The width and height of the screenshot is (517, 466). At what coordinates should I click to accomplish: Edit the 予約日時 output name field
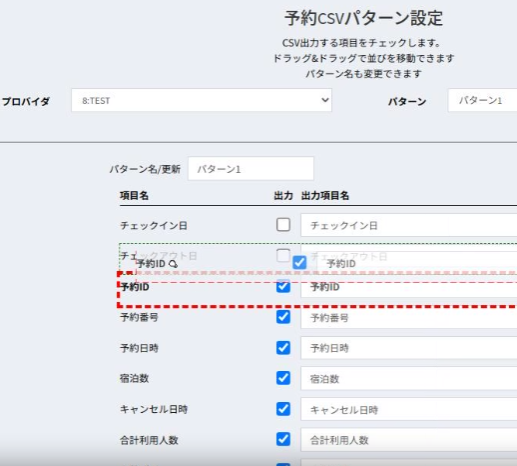click(x=409, y=348)
